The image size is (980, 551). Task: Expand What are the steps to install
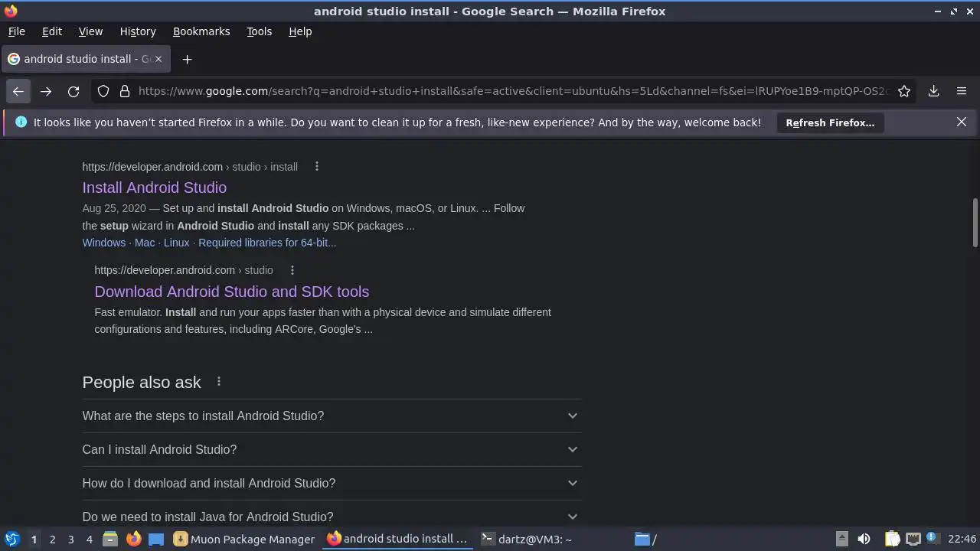tap(332, 416)
